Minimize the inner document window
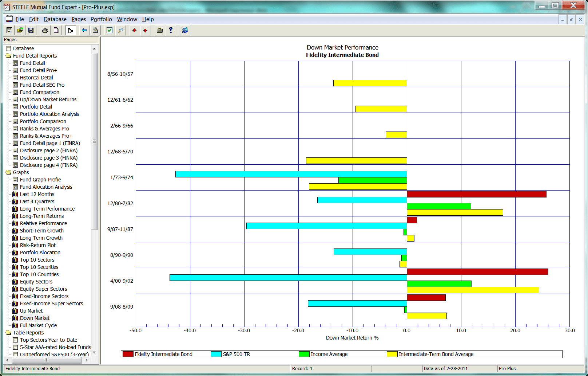 point(563,19)
